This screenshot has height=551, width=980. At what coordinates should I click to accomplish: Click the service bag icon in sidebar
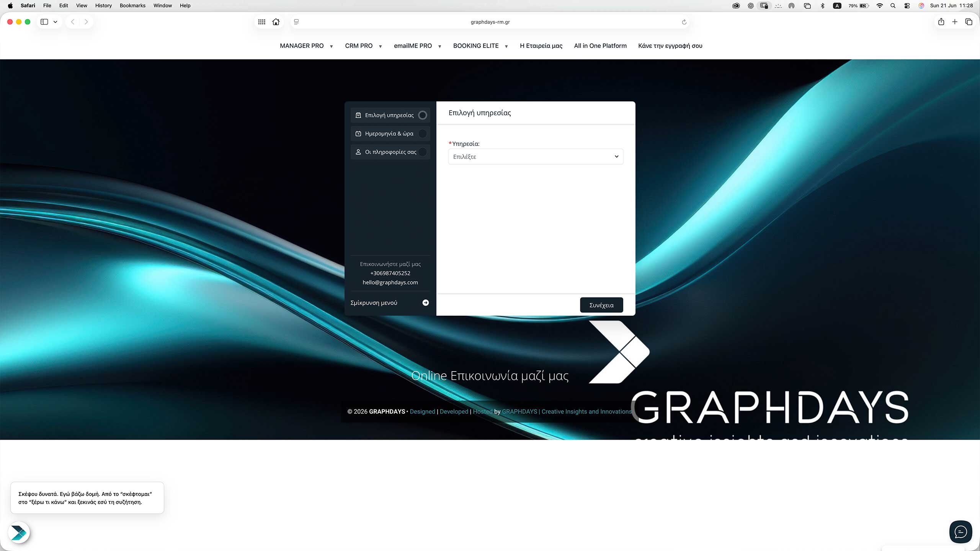tap(358, 115)
